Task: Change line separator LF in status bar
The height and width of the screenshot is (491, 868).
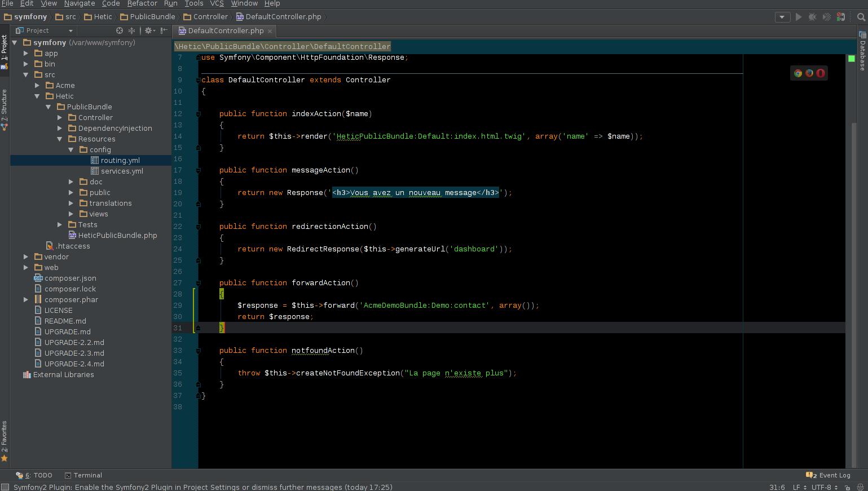Action: tap(800, 487)
